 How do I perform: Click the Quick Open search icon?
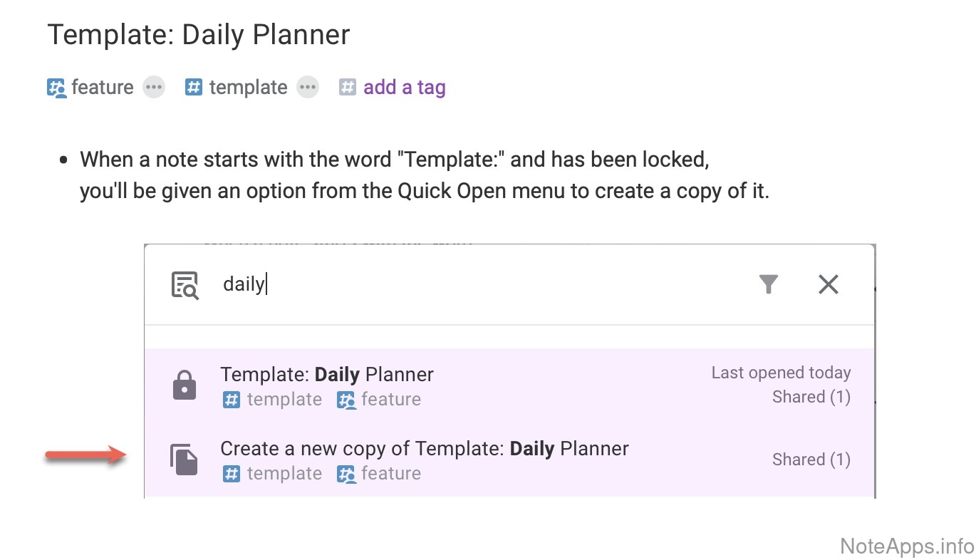(x=185, y=284)
